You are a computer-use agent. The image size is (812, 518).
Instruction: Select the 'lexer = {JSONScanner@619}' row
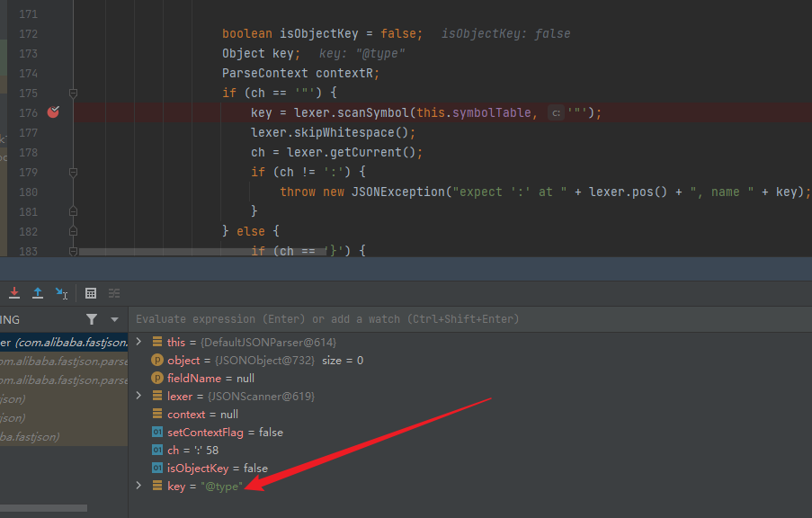tap(470, 397)
